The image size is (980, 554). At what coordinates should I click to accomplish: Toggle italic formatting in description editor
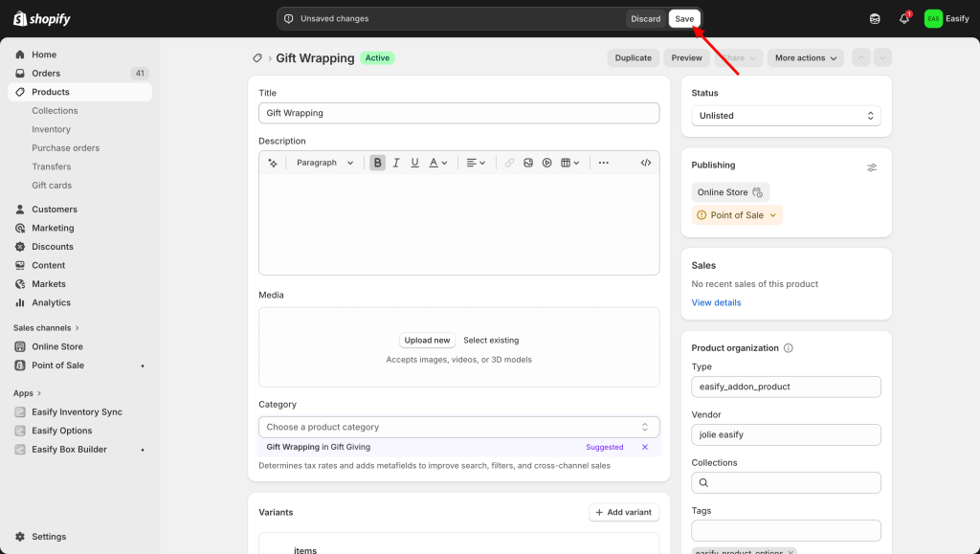pyautogui.click(x=396, y=163)
